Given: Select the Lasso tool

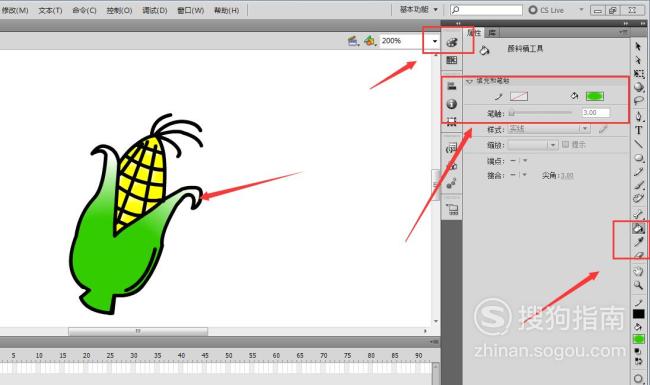Looking at the screenshot, I should 638,101.
